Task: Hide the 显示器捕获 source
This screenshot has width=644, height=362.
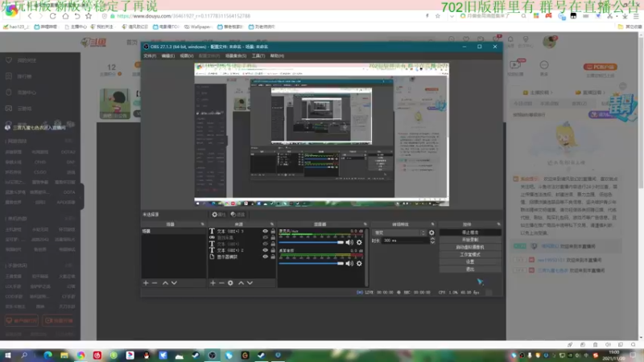Action: click(x=266, y=257)
